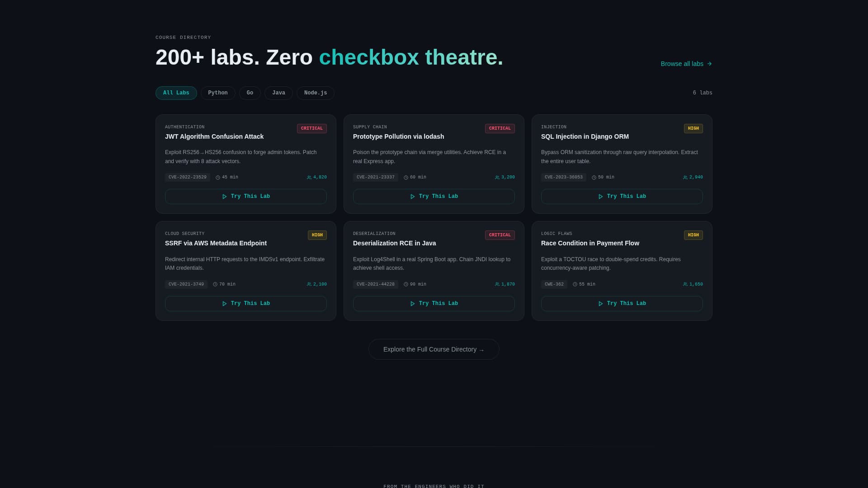
Task: Try the Deserialization RCE in Java lab
Action: coord(434,304)
